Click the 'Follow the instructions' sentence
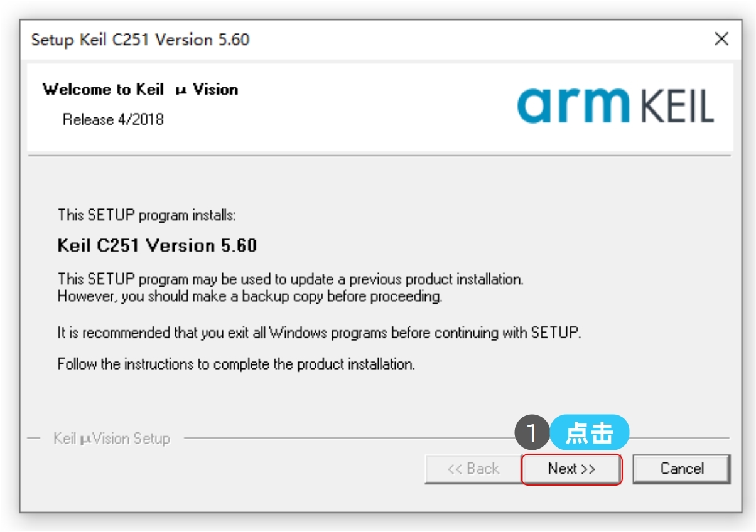The image size is (756, 532). [236, 364]
